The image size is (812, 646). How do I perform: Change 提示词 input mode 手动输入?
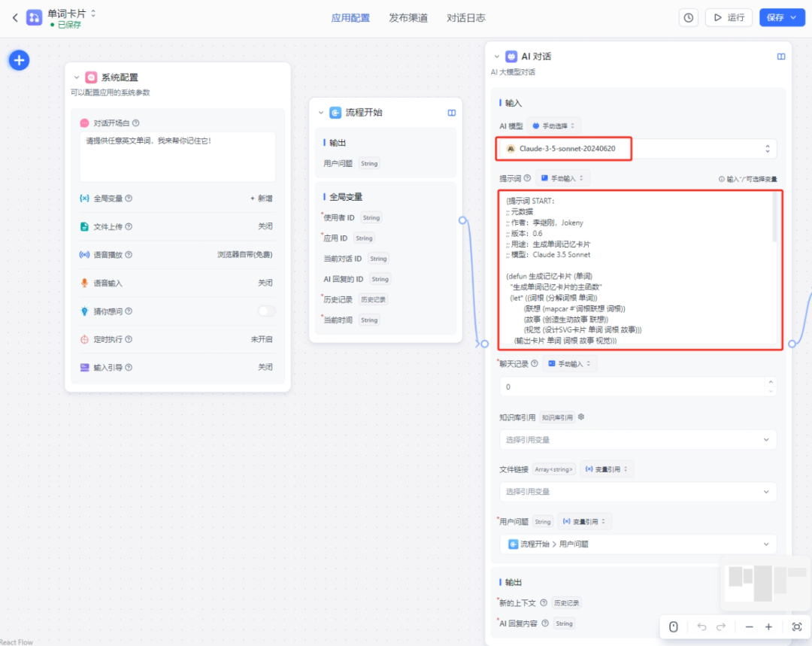click(562, 179)
